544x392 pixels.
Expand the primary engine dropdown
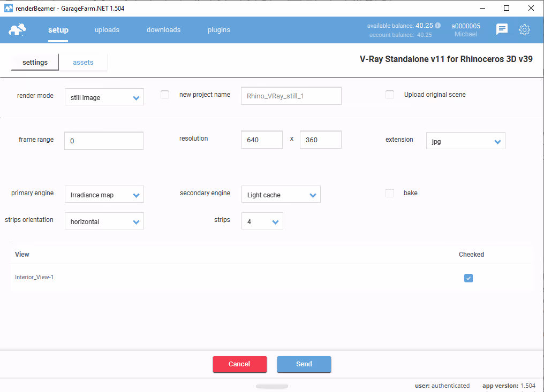[x=104, y=194]
